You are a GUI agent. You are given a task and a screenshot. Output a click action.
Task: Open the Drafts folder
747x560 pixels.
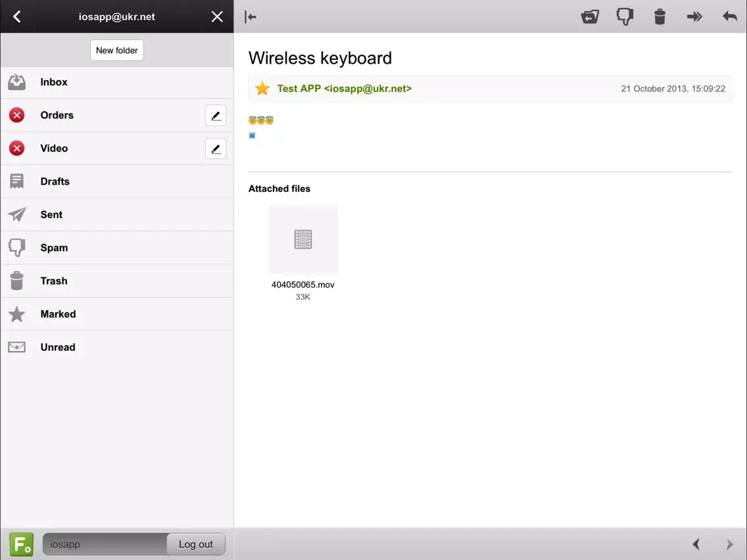coord(117,181)
